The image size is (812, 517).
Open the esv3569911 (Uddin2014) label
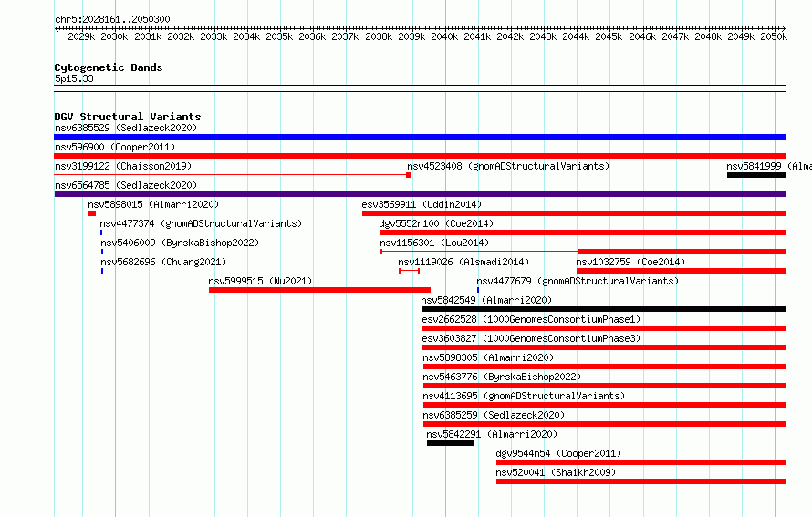pos(422,204)
